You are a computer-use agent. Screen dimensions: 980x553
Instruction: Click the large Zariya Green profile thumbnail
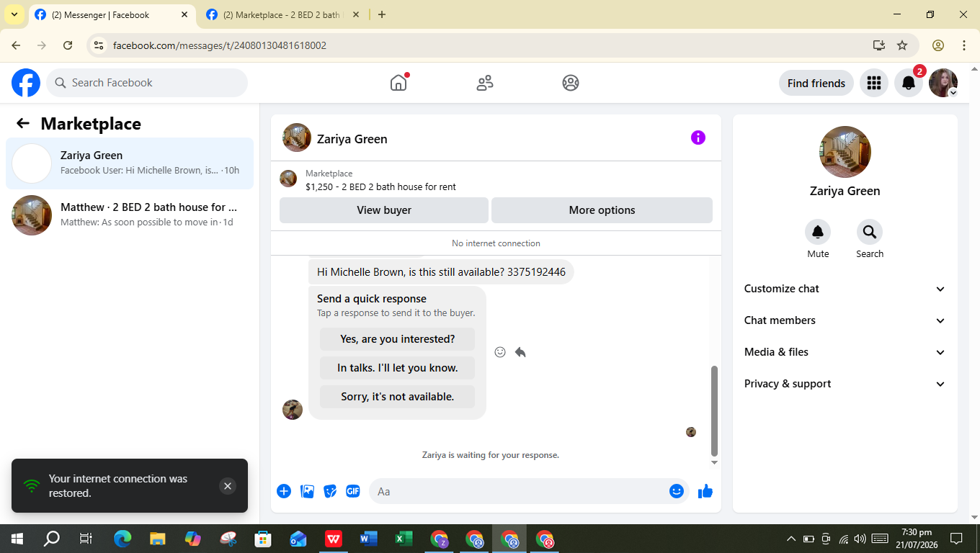pos(845,152)
